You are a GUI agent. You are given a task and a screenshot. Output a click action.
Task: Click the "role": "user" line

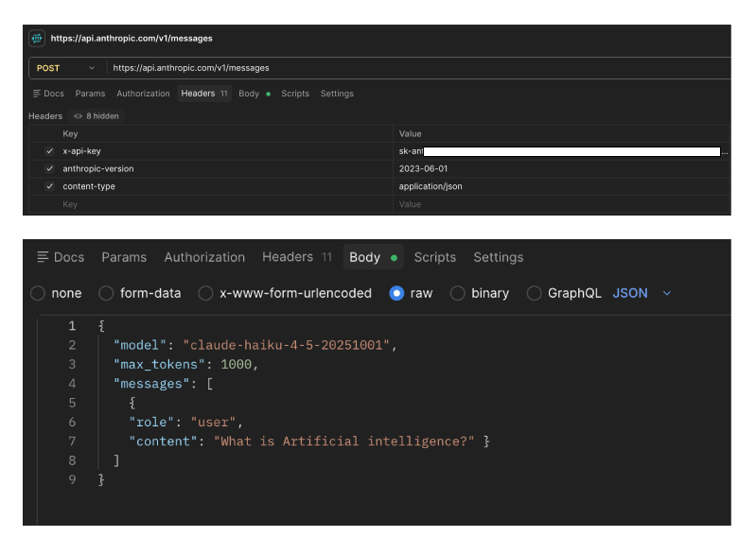click(185, 423)
